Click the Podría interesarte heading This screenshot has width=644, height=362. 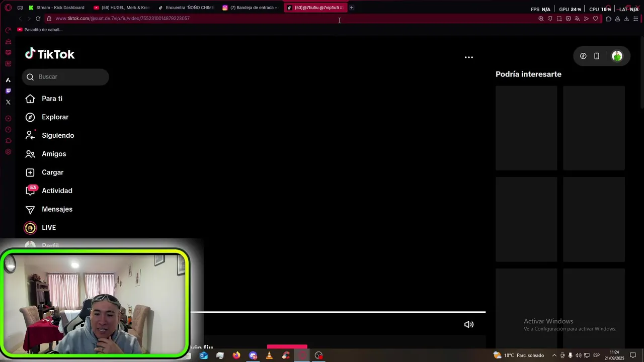pyautogui.click(x=528, y=74)
